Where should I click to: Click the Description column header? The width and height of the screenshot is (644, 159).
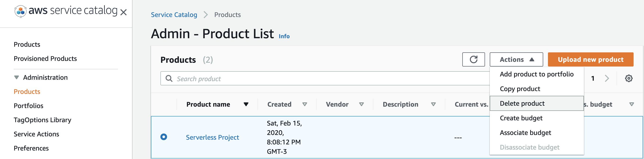point(401,105)
